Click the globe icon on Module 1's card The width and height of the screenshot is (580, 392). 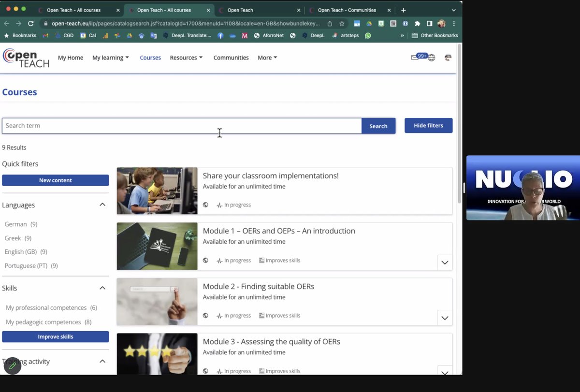click(205, 260)
